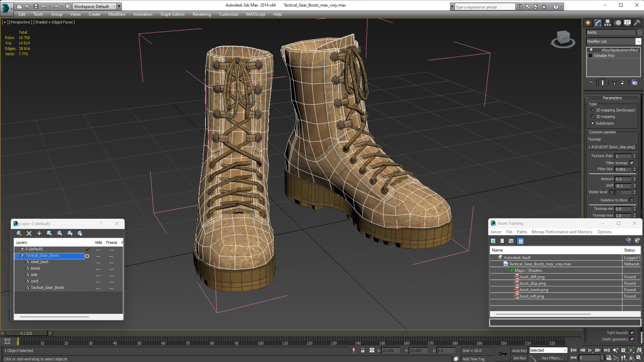Viewport: 644px width, 362px height.
Task: Open Bitmap Performance and Memory menu
Action: coord(562,232)
